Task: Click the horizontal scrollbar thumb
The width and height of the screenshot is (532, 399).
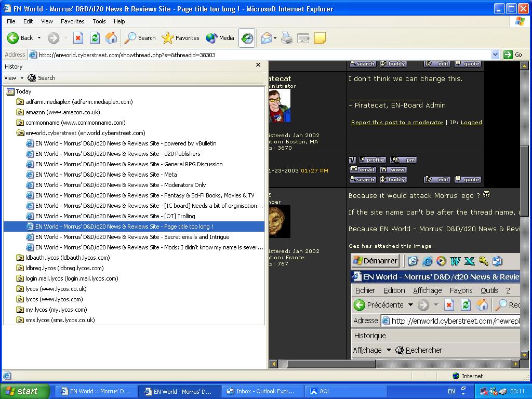Action: (x=331, y=364)
